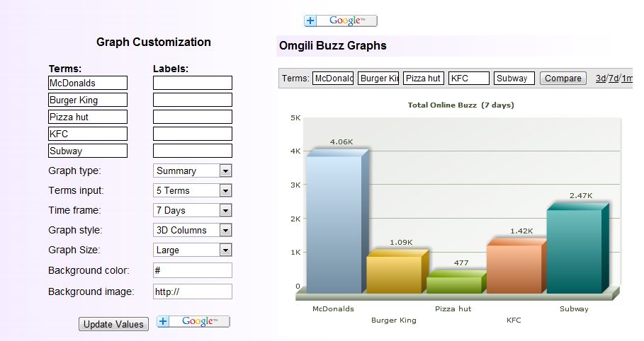Select the 1m time range link
Viewport: 644px width, 341px height.
627,79
